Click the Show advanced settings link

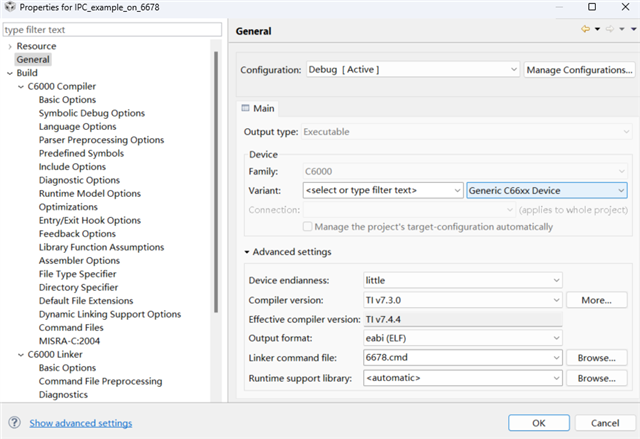[x=80, y=423]
